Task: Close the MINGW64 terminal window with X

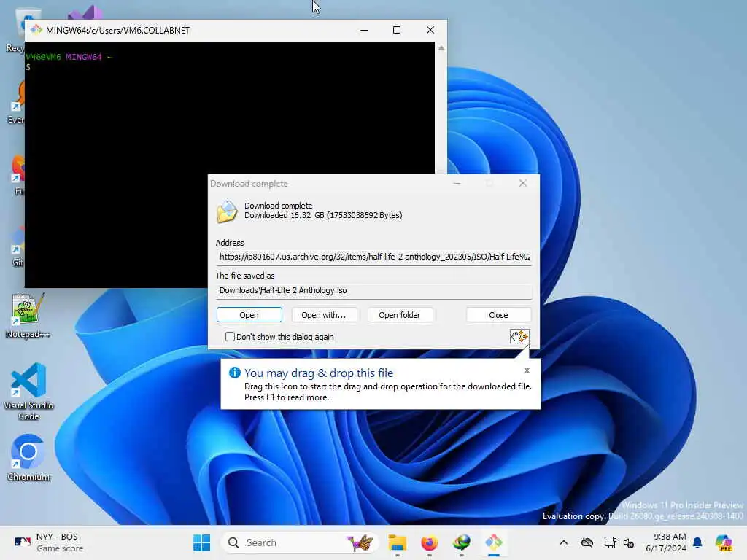Action: tap(430, 30)
